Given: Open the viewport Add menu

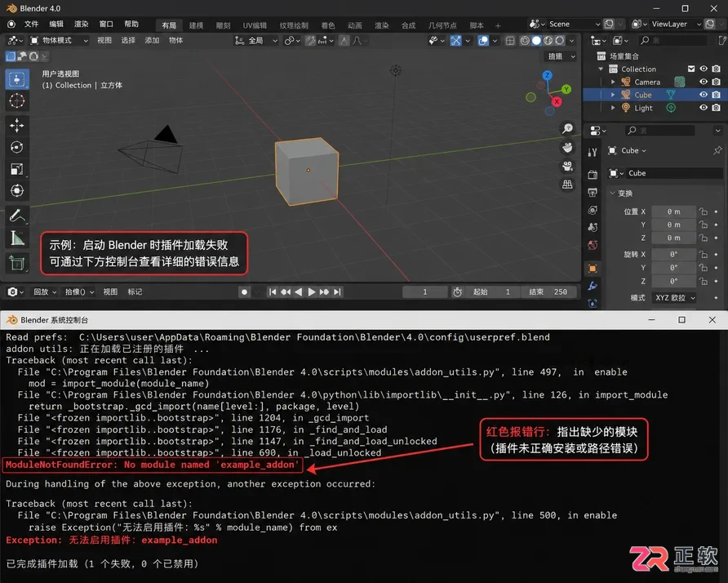Looking at the screenshot, I should coord(152,40).
